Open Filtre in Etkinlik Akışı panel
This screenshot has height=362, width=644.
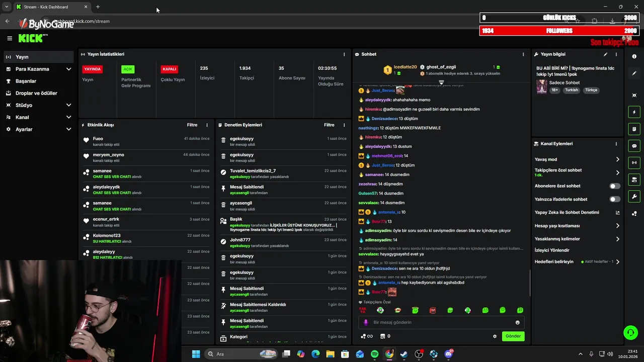(x=192, y=125)
